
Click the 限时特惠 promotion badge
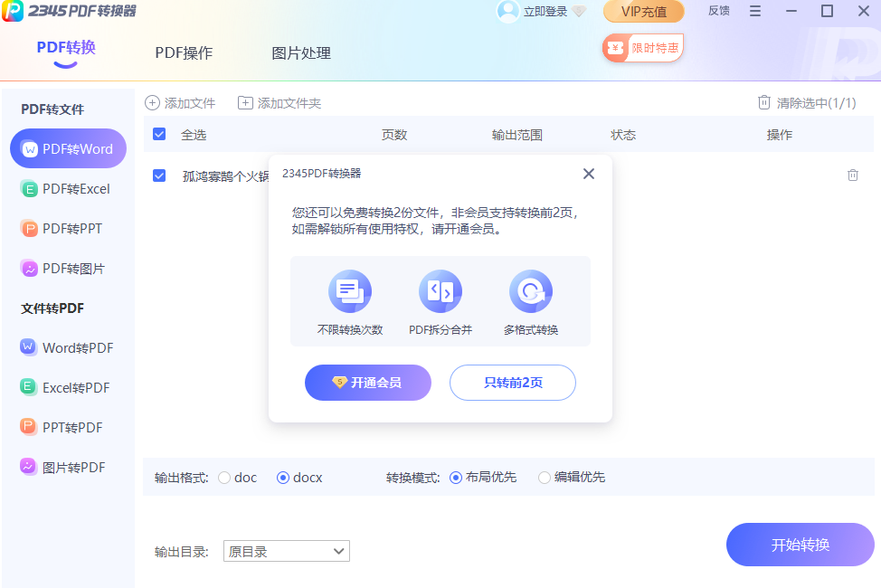[x=643, y=48]
